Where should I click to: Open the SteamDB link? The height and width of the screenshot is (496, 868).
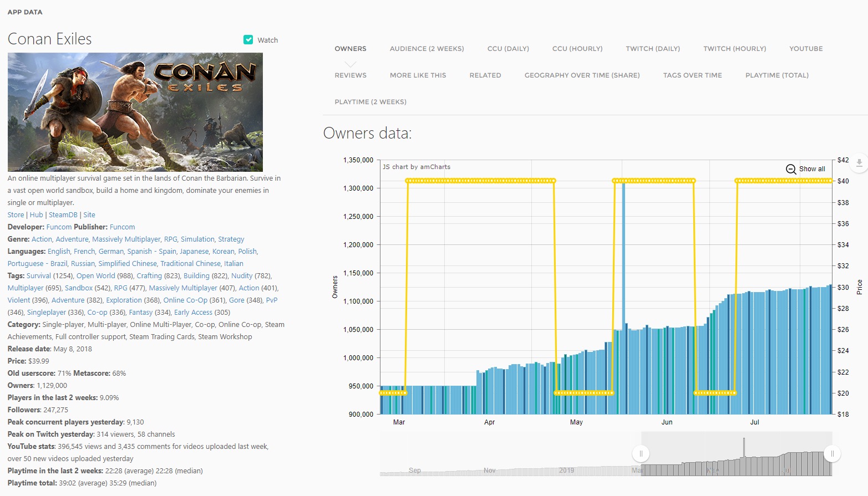pos(63,215)
